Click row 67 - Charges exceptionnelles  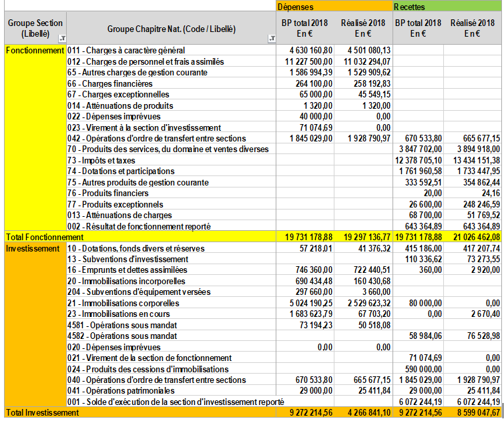click(x=118, y=95)
